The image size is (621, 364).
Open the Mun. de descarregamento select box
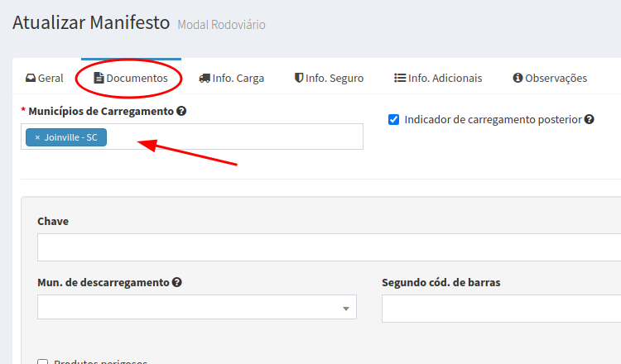click(x=190, y=308)
